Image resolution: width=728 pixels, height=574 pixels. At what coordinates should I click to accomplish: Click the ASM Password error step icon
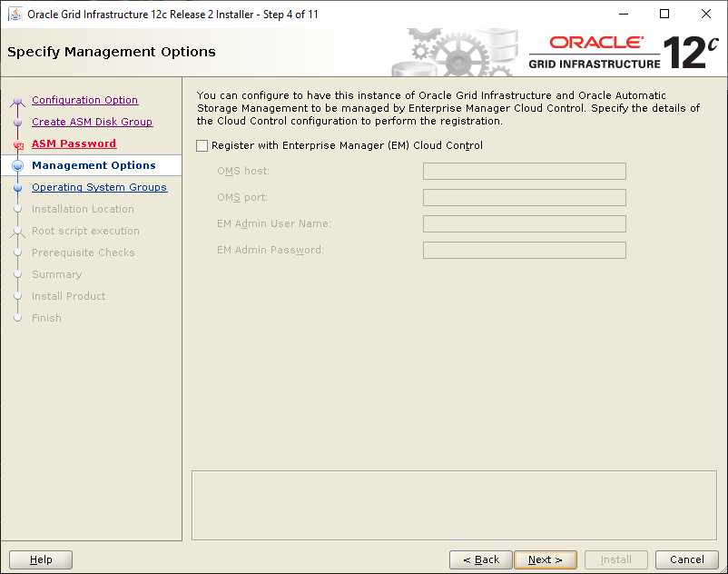point(18,145)
